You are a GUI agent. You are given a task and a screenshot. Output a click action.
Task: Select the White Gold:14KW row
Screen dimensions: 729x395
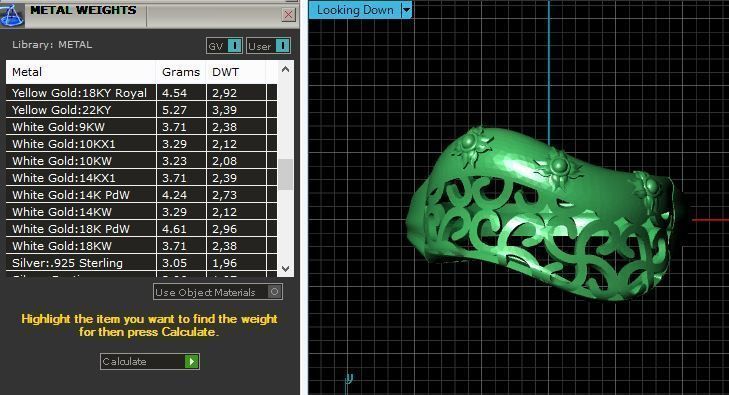141,212
